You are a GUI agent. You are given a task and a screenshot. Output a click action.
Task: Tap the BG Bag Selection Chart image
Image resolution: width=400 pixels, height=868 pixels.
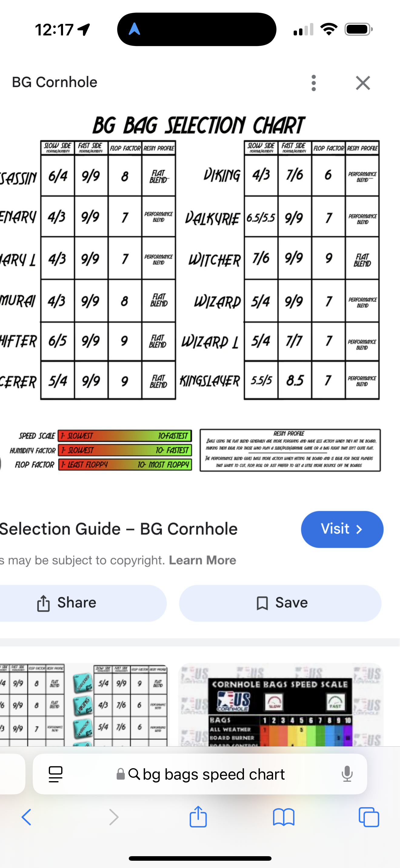point(199,270)
